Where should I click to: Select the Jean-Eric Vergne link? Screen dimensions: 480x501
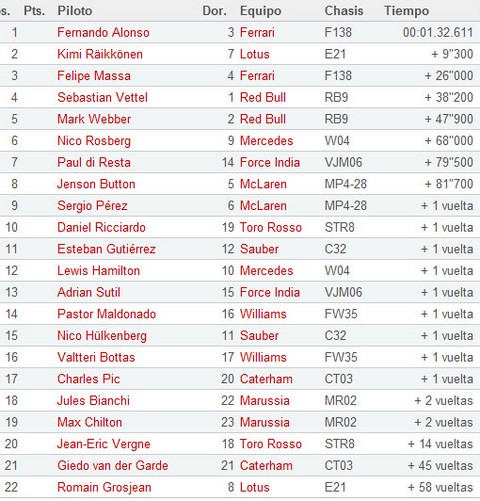(104, 444)
